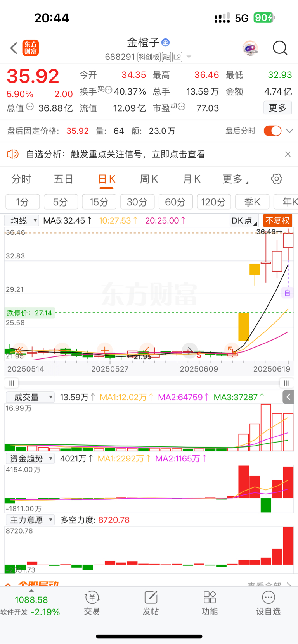Tap the 科创板 tag
Viewport: 298px width, 644px height.
pos(149,57)
